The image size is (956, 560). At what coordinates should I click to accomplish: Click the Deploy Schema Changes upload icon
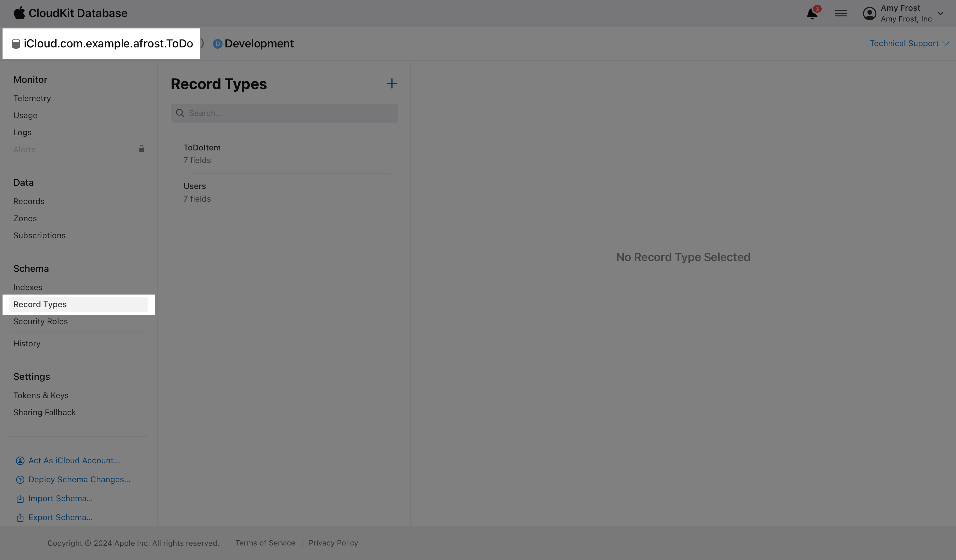pyautogui.click(x=20, y=480)
